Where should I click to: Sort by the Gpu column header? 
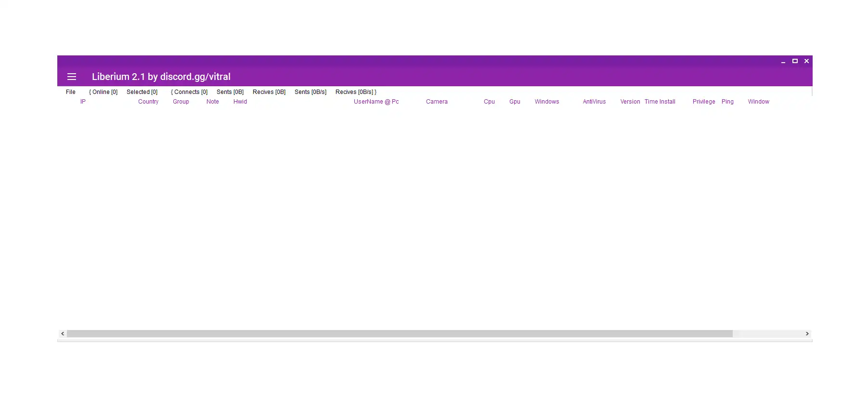(x=515, y=102)
